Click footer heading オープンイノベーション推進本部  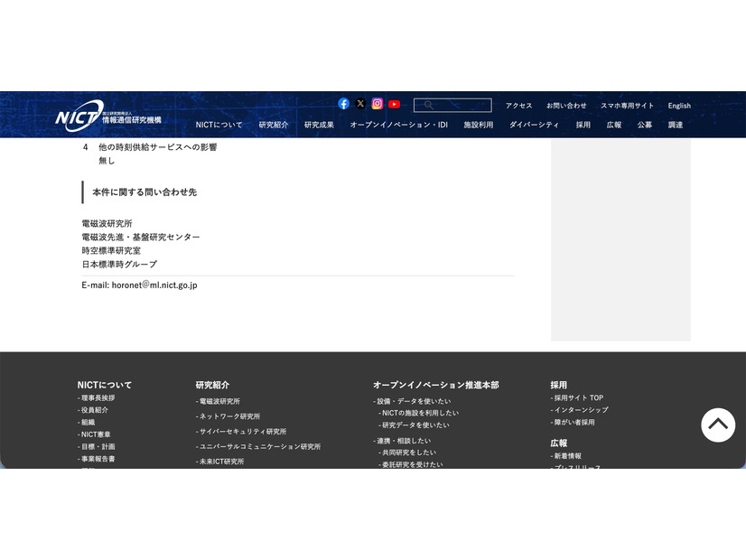pyautogui.click(x=436, y=385)
